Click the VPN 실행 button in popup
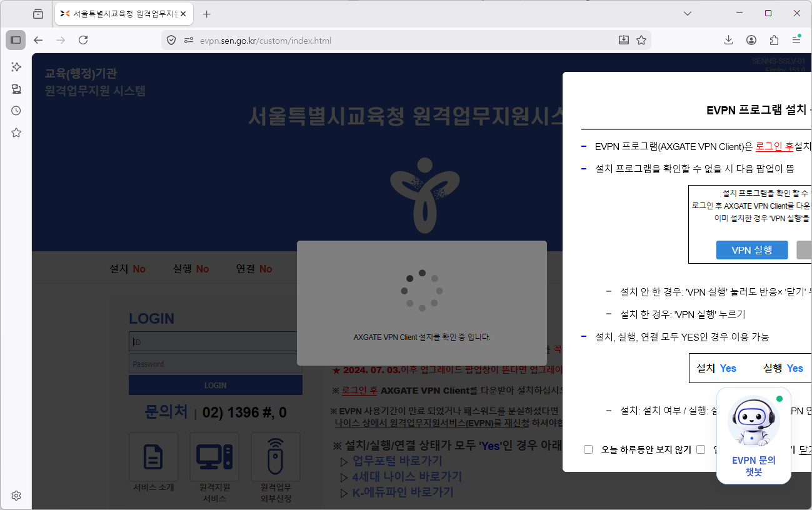This screenshot has height=510, width=812. [x=752, y=250]
